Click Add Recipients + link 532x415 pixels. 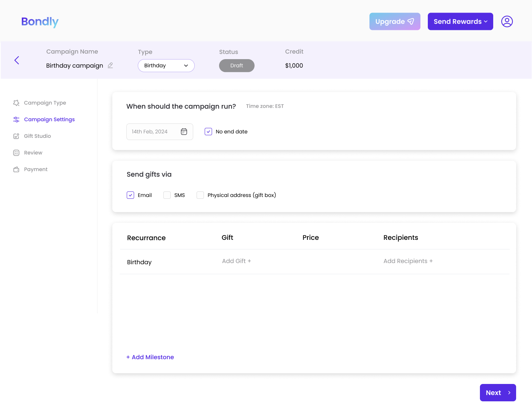[408, 261]
